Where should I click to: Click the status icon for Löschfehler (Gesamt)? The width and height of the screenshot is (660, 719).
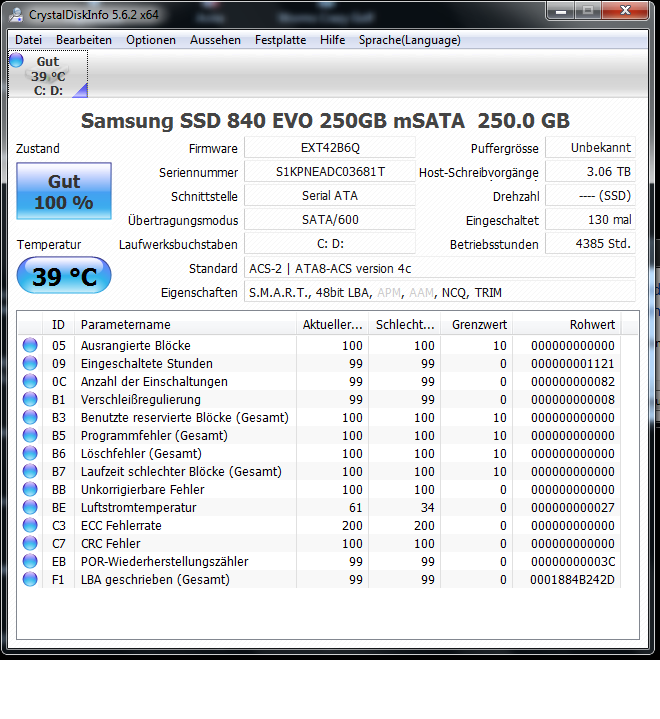pos(30,453)
